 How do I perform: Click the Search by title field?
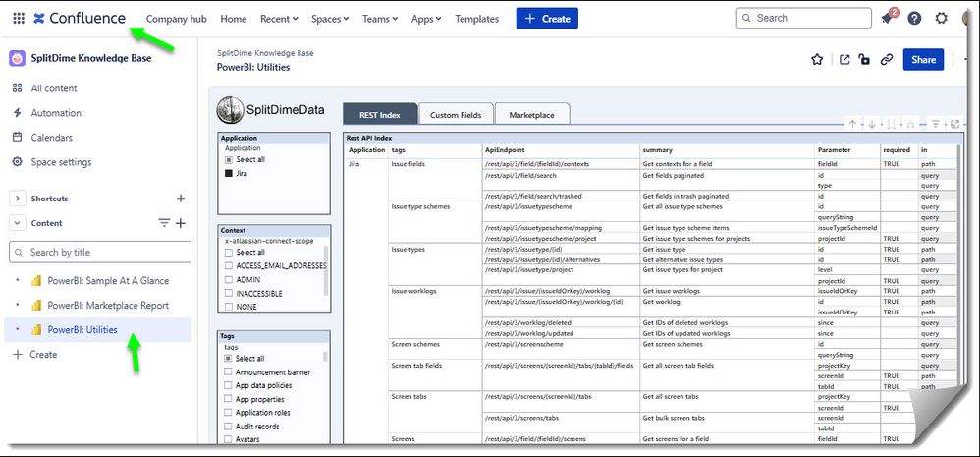(100, 253)
